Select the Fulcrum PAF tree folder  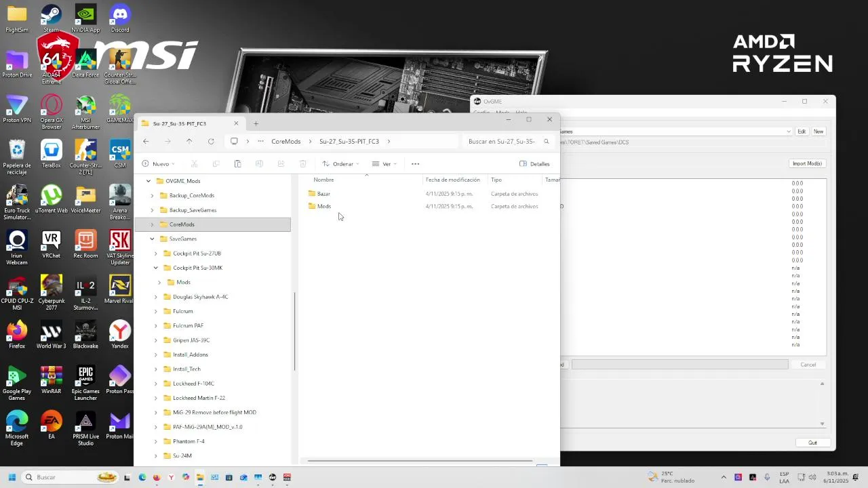(188, 325)
